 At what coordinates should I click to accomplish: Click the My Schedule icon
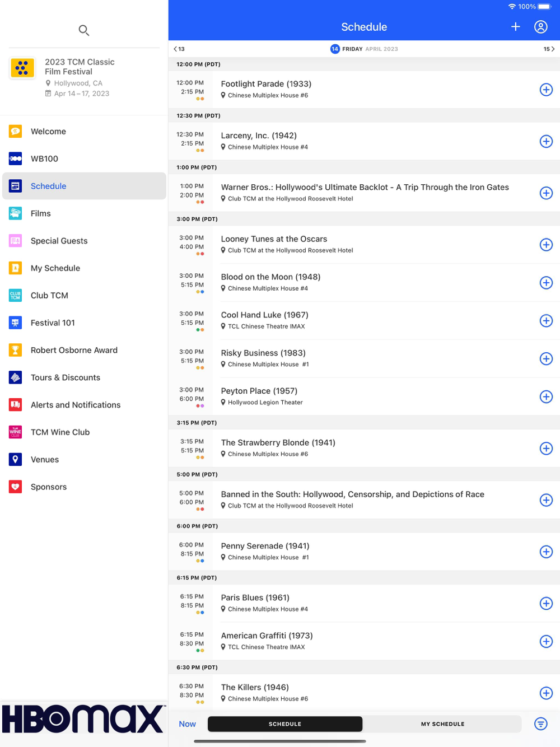(x=16, y=268)
